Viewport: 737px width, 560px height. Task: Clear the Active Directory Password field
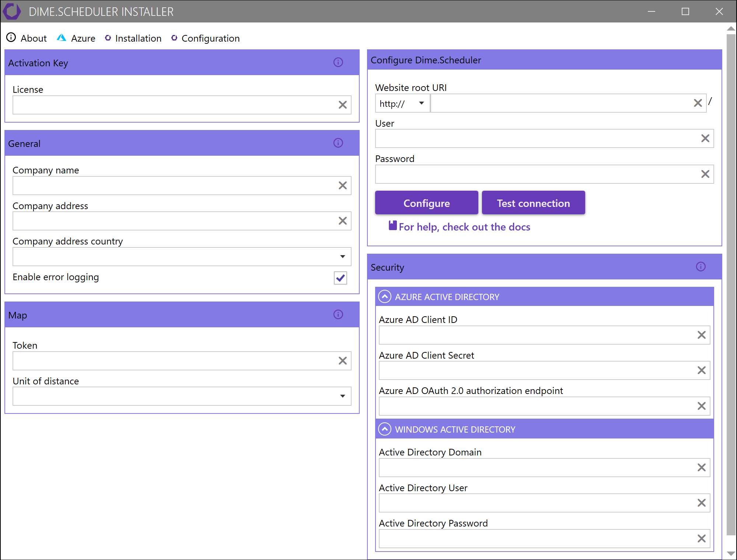coord(702,539)
